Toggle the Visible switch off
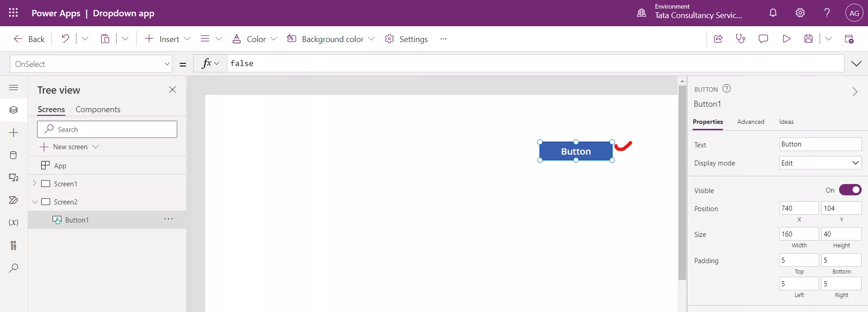The image size is (868, 312). pyautogui.click(x=850, y=190)
